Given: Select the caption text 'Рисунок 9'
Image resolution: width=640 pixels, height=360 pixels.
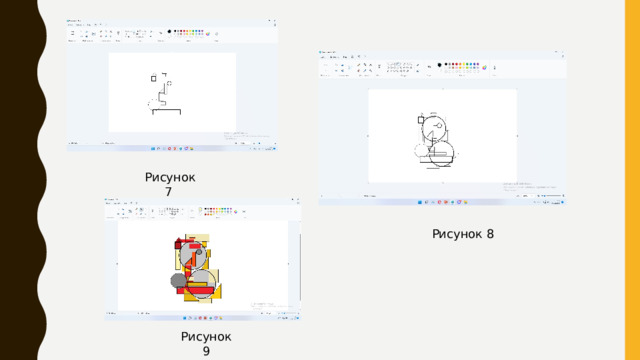Looking at the screenshot, I should [x=206, y=344].
